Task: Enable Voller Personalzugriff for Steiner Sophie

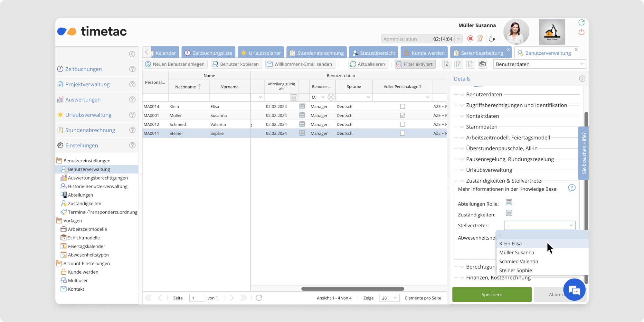Action: 402,133
